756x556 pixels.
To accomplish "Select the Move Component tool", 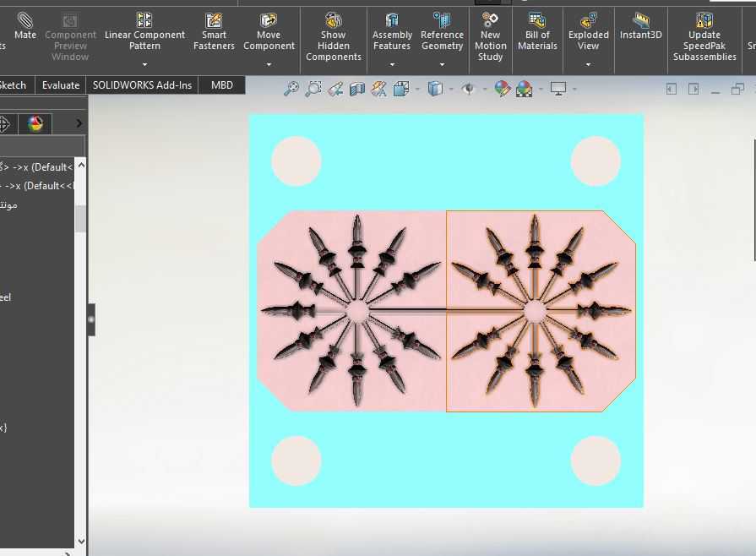I will (x=269, y=31).
